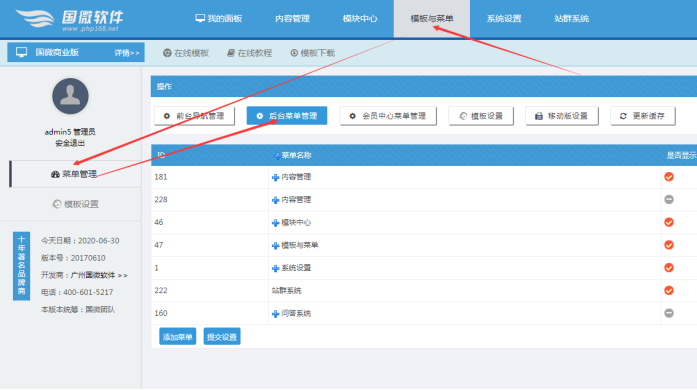The image size is (697, 390).
Task: Toggle grey display icon for 问答系统
Action: tap(669, 314)
